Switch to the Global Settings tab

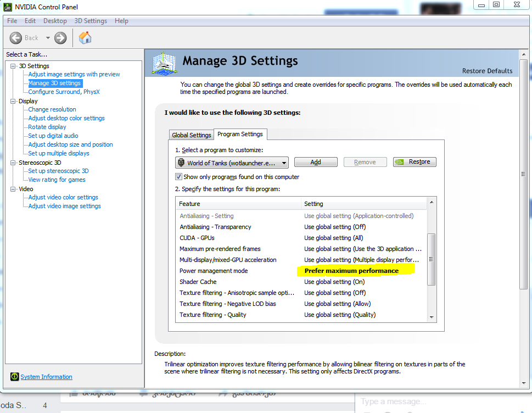(x=191, y=135)
